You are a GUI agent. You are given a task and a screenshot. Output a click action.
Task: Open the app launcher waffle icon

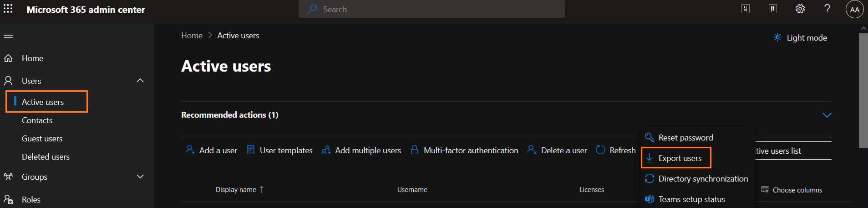coord(8,9)
